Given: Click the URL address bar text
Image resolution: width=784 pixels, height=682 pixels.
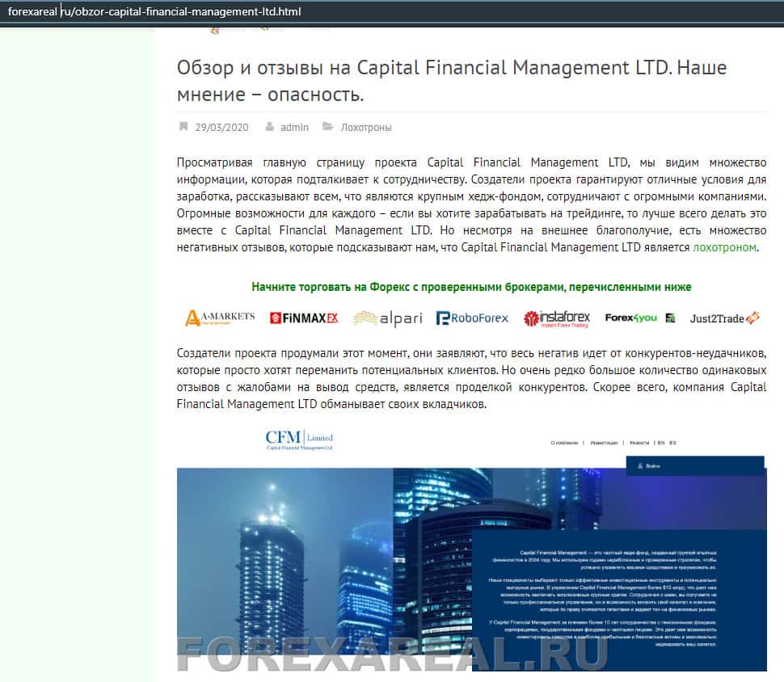Looking at the screenshot, I should coord(154,11).
